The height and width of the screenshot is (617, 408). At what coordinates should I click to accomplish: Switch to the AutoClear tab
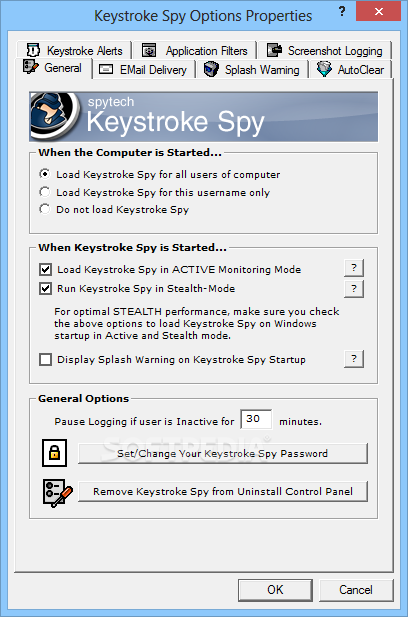[x=350, y=70]
